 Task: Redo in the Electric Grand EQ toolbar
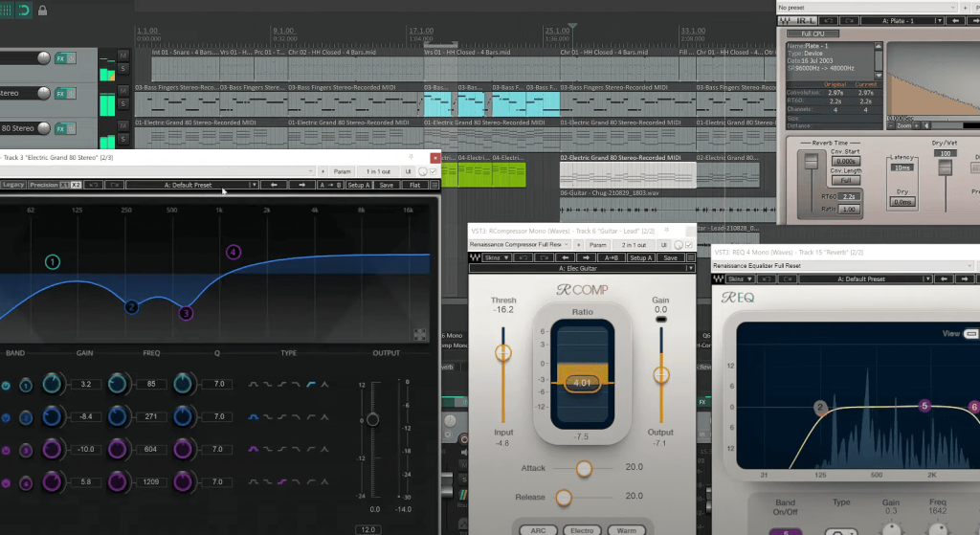114,185
